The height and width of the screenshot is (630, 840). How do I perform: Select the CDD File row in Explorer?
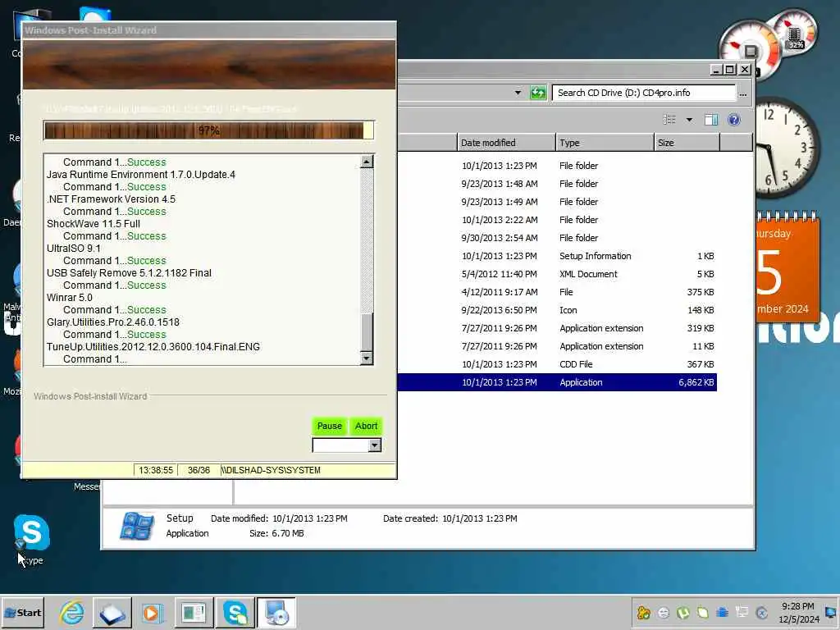557,364
